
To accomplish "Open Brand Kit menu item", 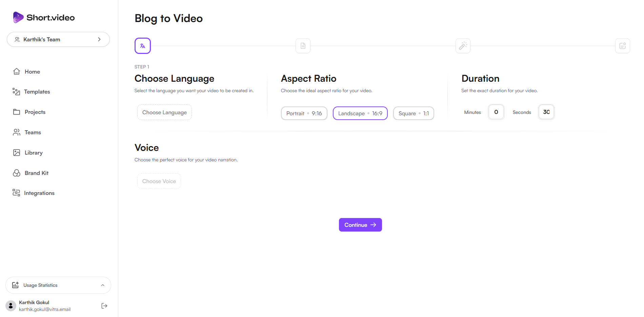I will [x=37, y=173].
